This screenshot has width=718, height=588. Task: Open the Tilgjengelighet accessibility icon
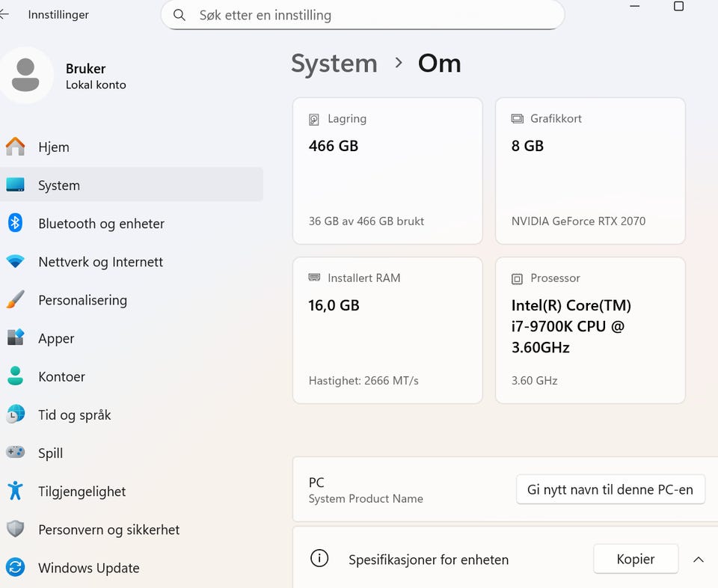click(15, 491)
